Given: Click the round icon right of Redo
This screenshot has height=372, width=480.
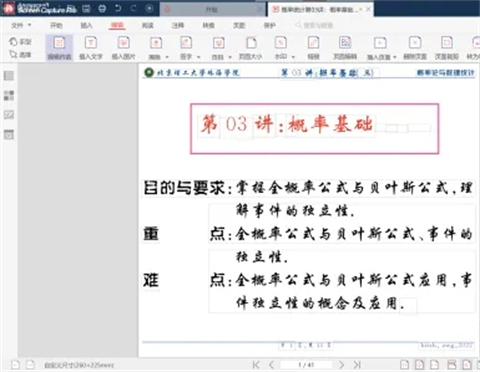Looking at the screenshot, I should (149, 8).
